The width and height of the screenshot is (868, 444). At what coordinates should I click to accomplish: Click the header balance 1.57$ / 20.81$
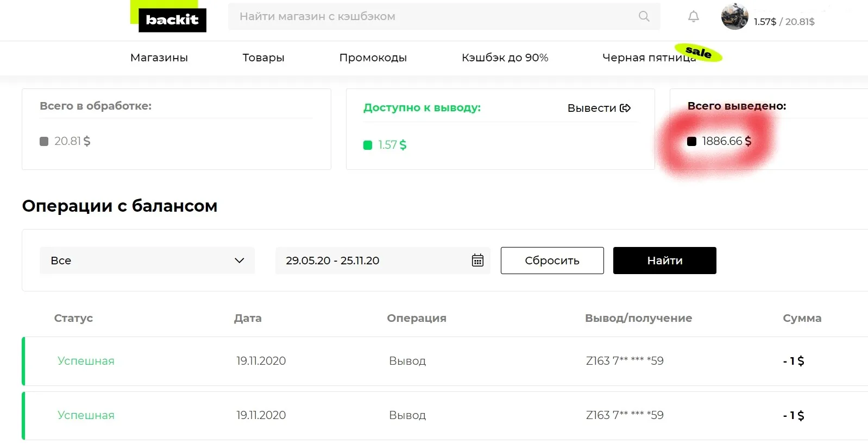(784, 22)
